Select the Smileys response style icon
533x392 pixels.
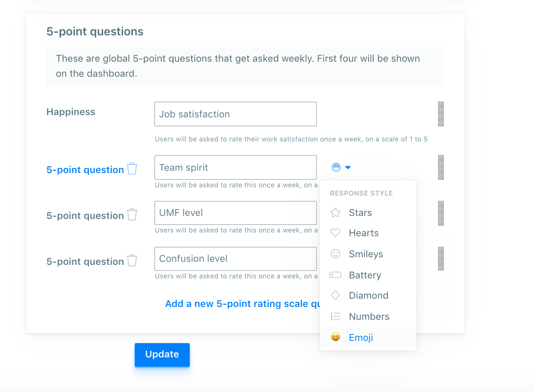click(x=335, y=254)
